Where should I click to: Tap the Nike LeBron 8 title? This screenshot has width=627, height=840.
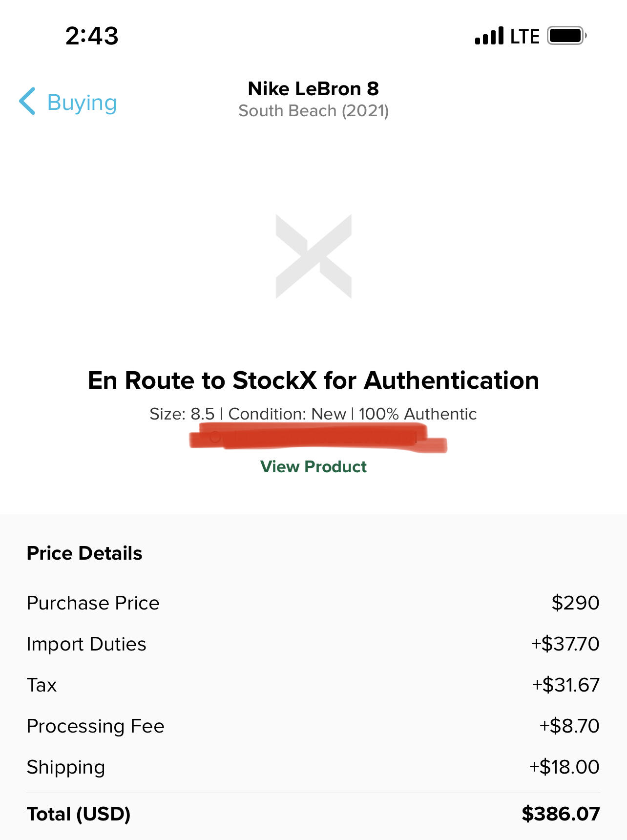point(313,88)
